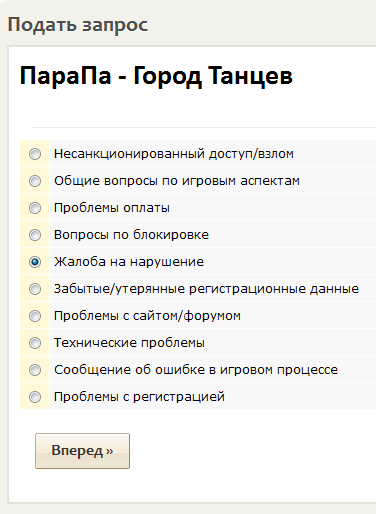Select the Проблемы оплаты radio button
The width and height of the screenshot is (376, 514).
click(x=35, y=208)
